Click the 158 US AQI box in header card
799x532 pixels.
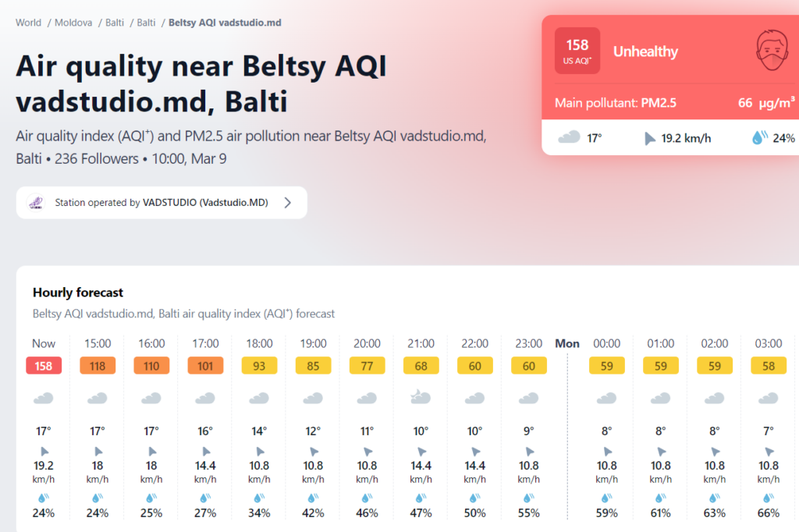click(x=577, y=51)
